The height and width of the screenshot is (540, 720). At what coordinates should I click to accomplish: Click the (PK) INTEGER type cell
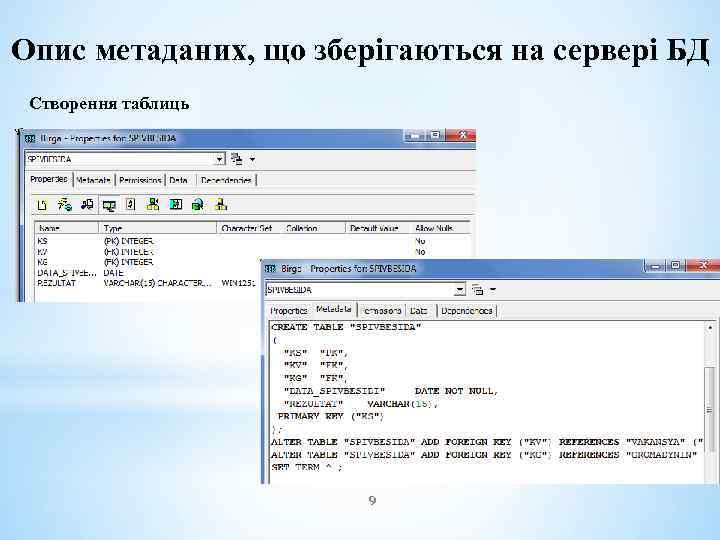click(x=129, y=241)
